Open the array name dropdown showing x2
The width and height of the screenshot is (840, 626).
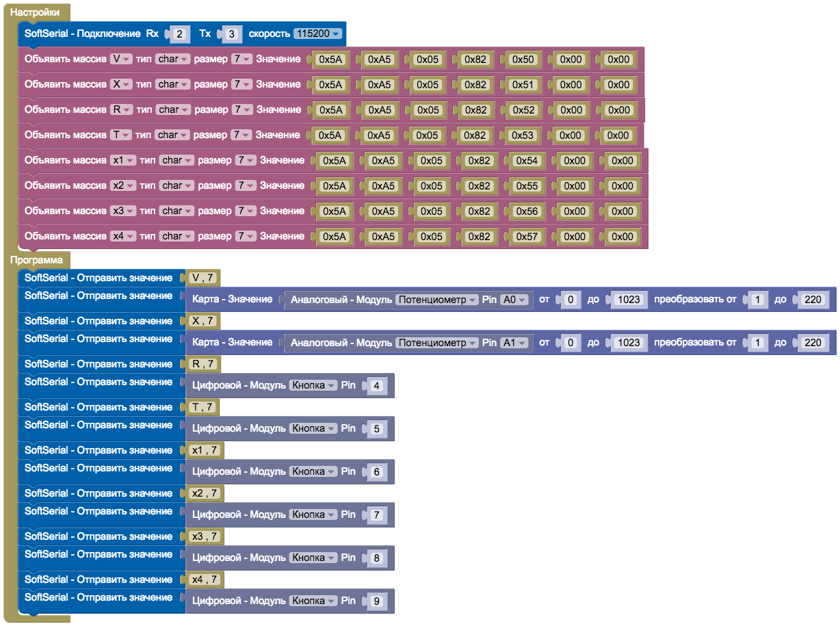click(123, 186)
